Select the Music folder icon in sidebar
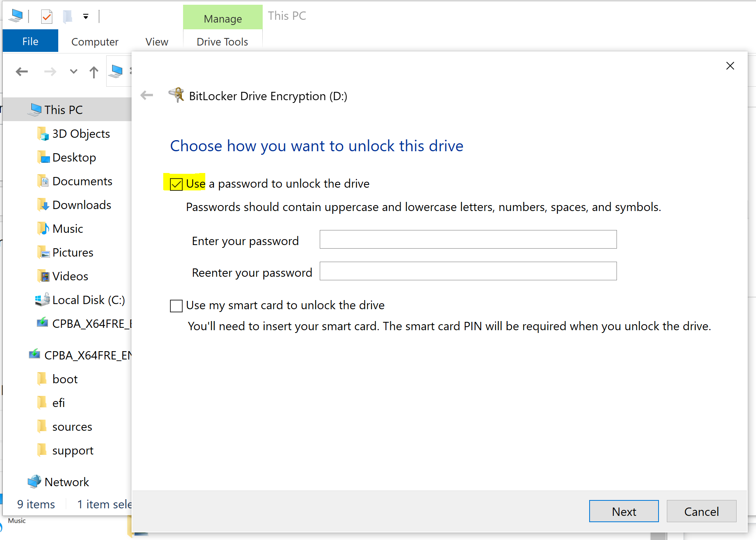 click(43, 228)
